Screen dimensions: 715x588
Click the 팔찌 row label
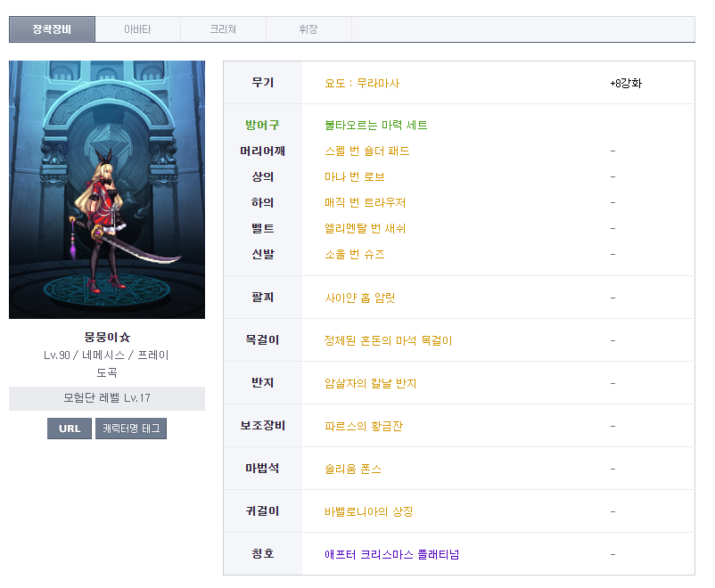point(263,298)
